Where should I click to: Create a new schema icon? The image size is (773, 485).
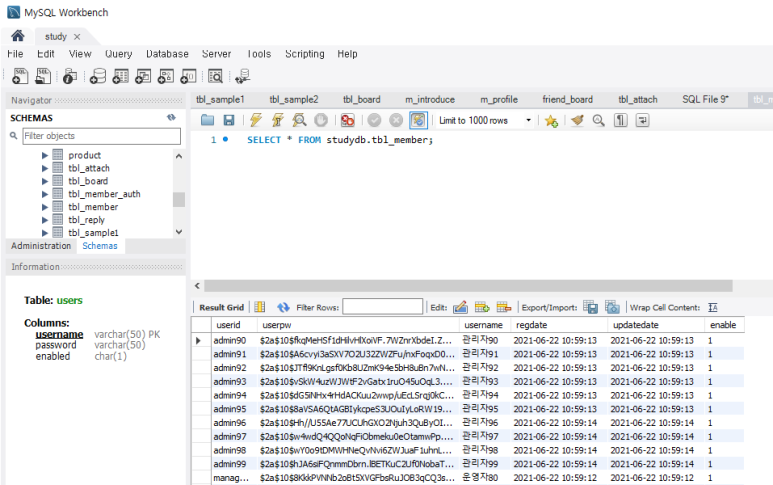[98, 76]
